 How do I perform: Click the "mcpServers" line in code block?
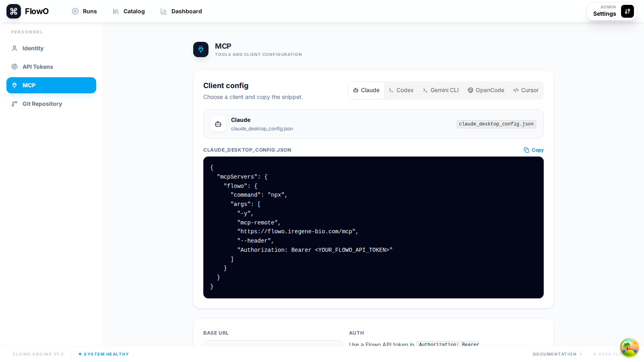(242, 177)
